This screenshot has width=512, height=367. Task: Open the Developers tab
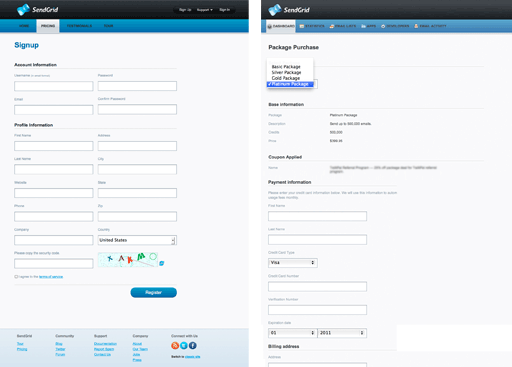395,26
